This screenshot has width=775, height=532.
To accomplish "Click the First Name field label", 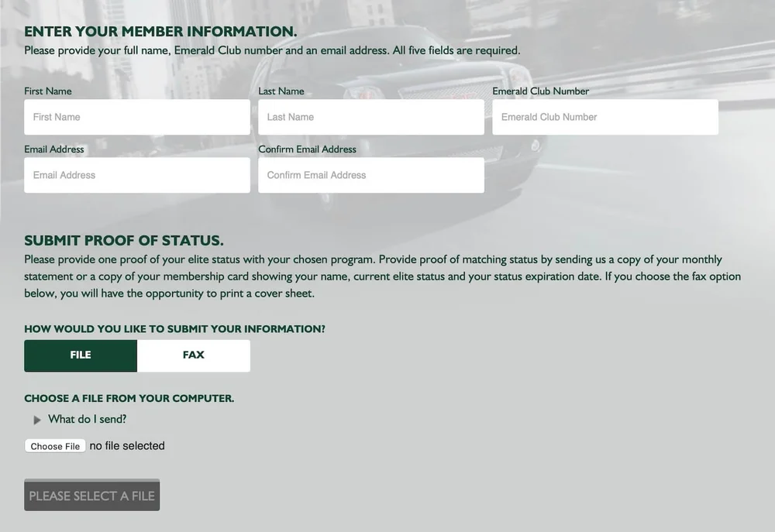I will 47,91.
